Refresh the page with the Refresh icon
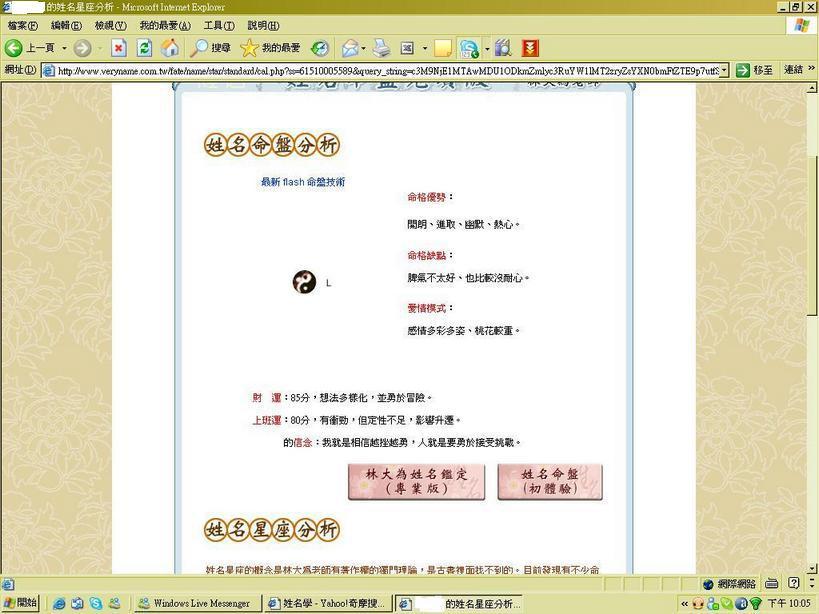This screenshot has width=819, height=614. 143,47
